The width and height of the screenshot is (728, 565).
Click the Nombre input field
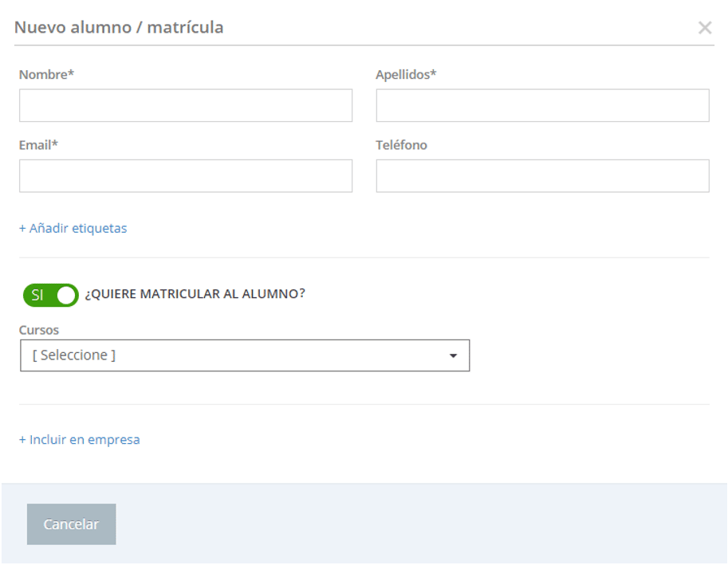tap(185, 105)
